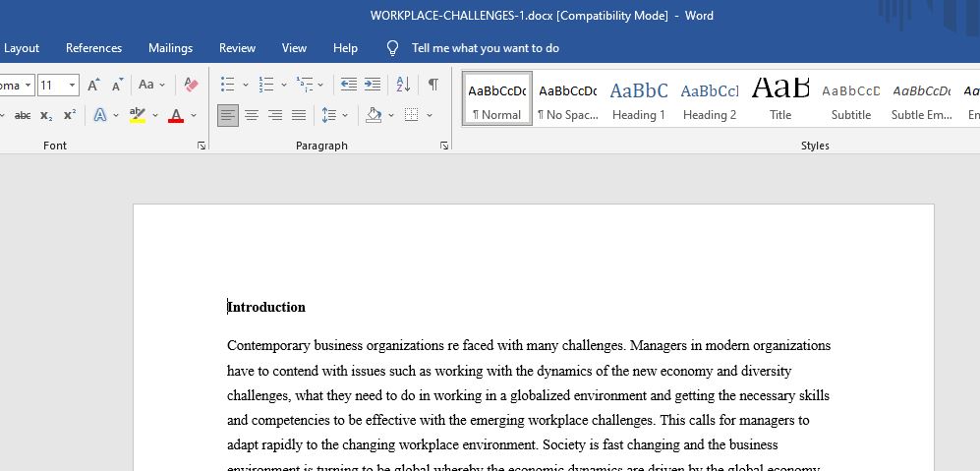Decrease paragraph indent

click(x=349, y=85)
